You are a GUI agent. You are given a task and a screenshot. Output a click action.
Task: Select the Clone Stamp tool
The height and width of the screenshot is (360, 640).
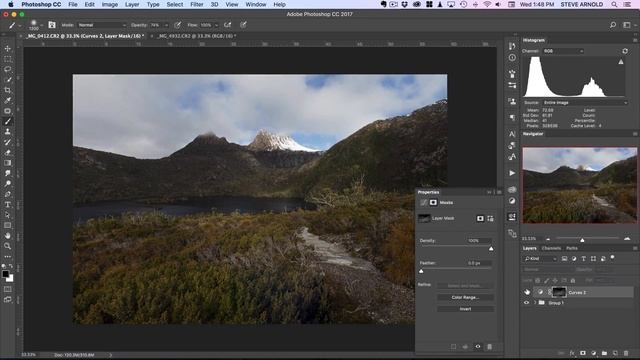8,132
